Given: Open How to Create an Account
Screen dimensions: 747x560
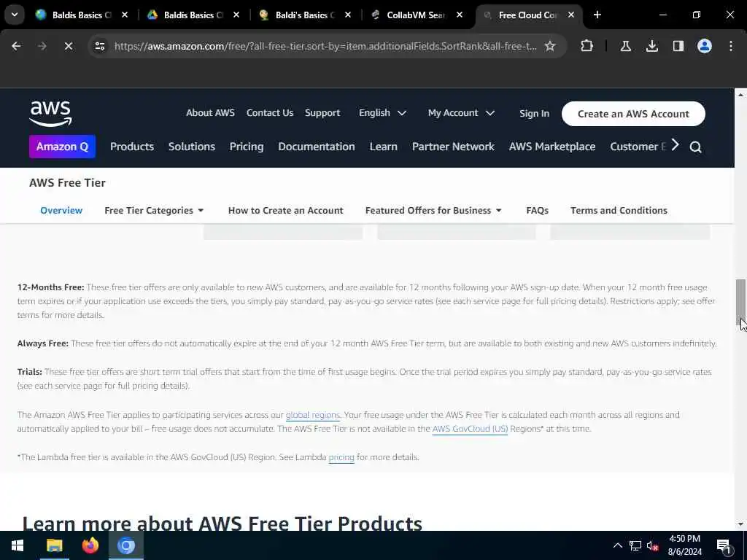Looking at the screenshot, I should 285,211.
